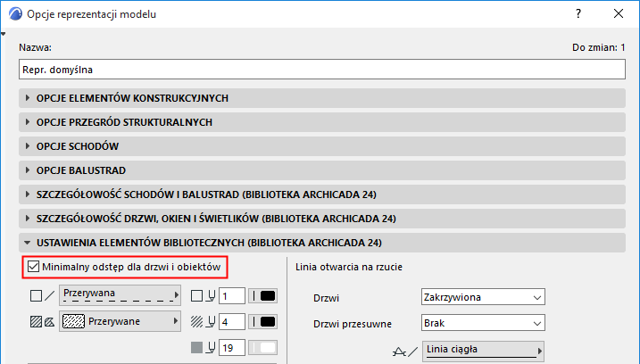Expand the Opcje balustrad panel

tap(322, 170)
